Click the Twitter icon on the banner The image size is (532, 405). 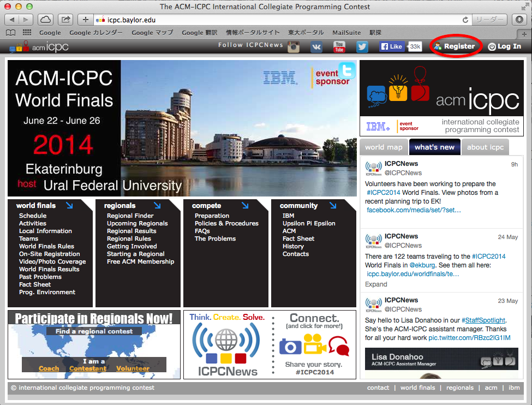(x=347, y=71)
